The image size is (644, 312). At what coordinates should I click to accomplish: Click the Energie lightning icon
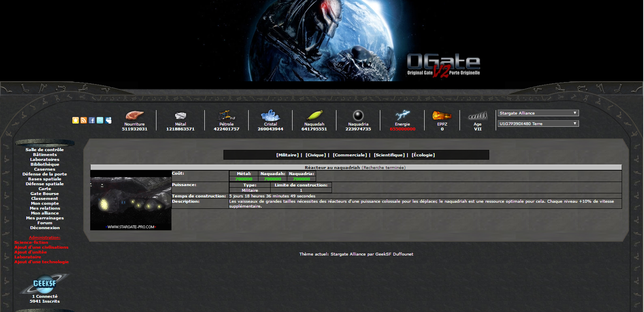(402, 115)
